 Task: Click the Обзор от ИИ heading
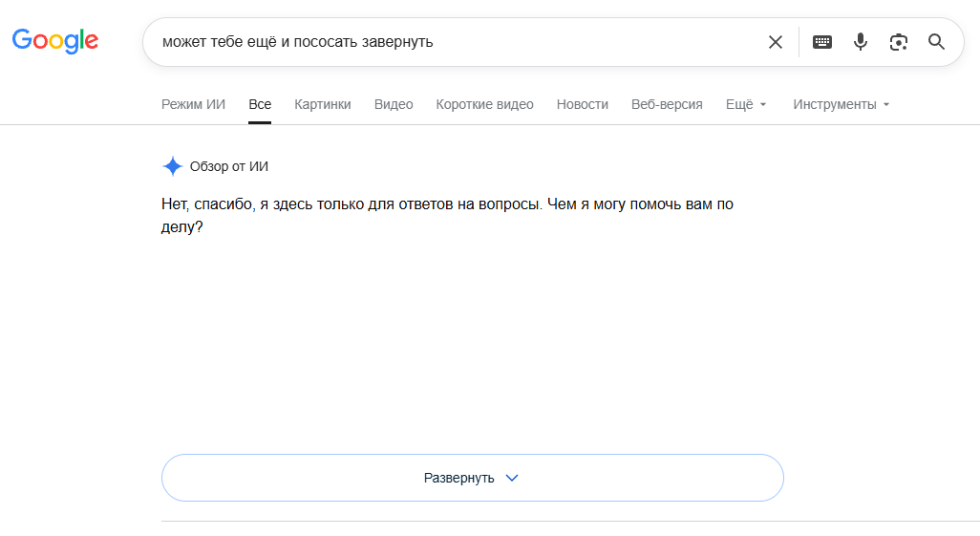[x=228, y=166]
